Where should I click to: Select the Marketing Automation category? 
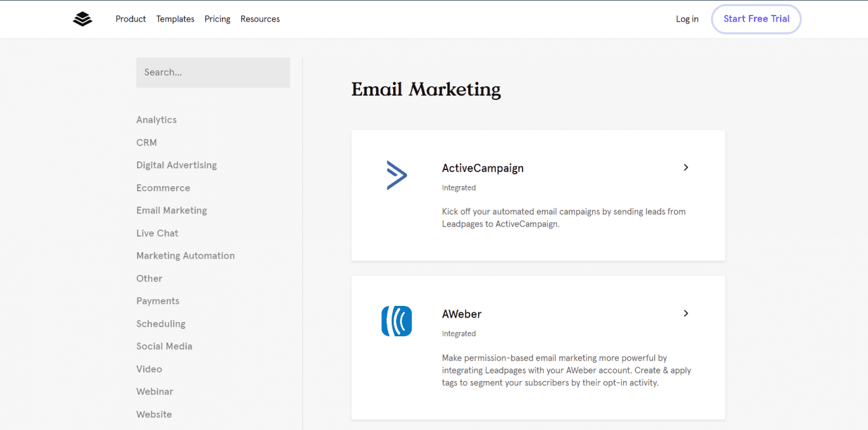(x=185, y=256)
